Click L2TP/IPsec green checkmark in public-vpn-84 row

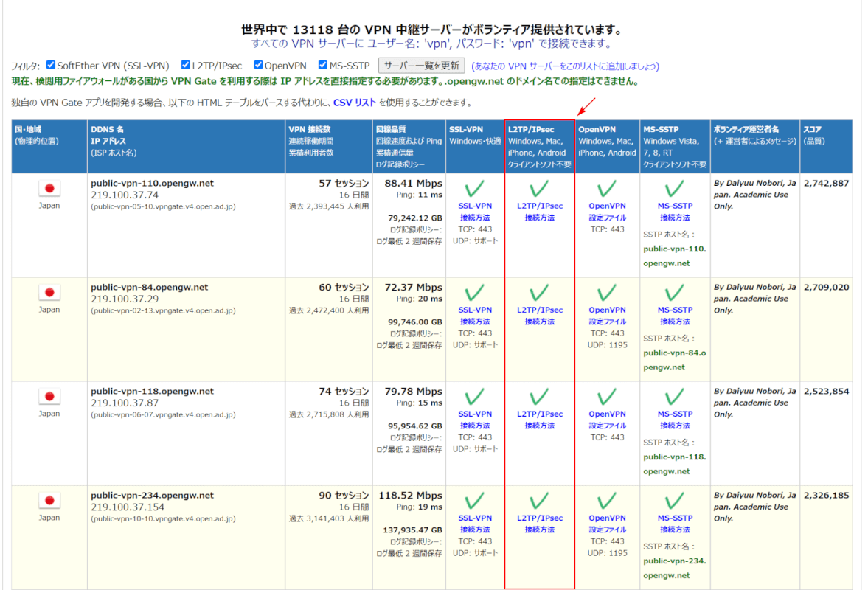[x=539, y=293]
